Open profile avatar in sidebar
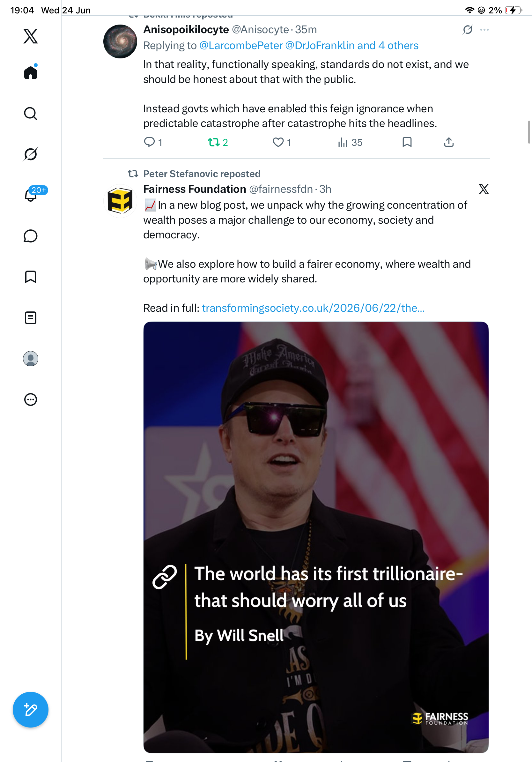This screenshot has height=762, width=532. (x=31, y=358)
